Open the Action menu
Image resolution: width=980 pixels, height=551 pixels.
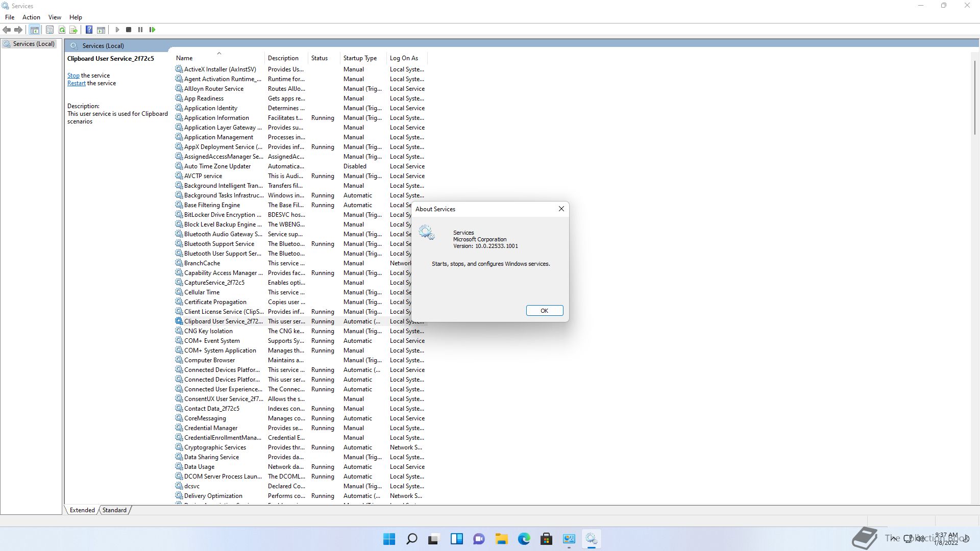31,17
